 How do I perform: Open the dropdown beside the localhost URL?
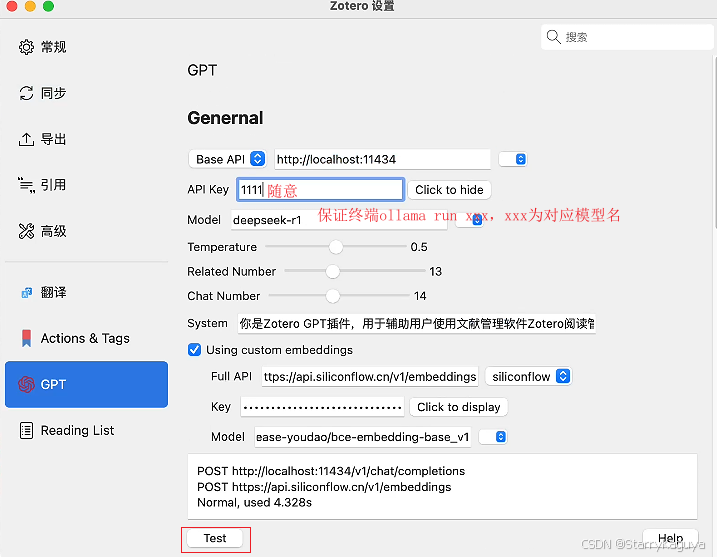pyautogui.click(x=513, y=159)
